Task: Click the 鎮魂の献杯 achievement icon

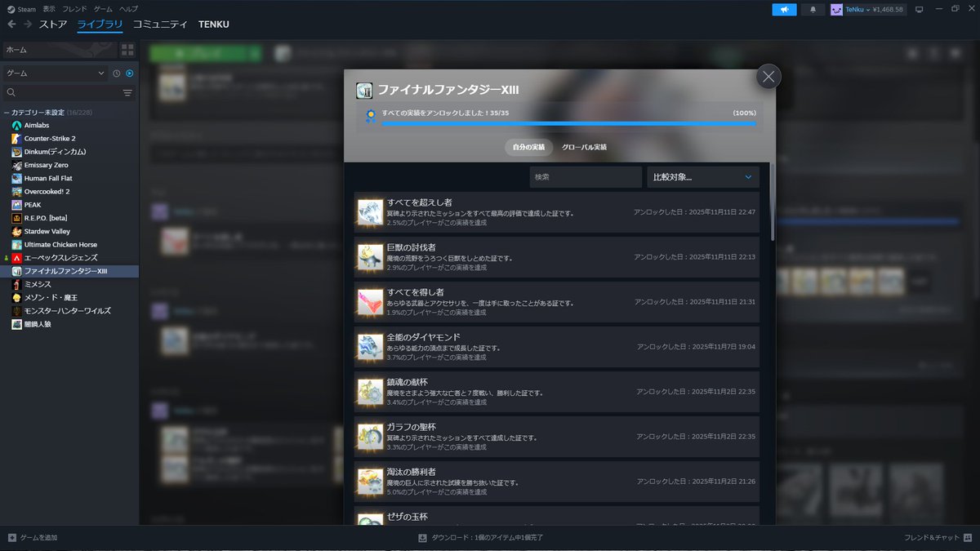Action: [370, 392]
